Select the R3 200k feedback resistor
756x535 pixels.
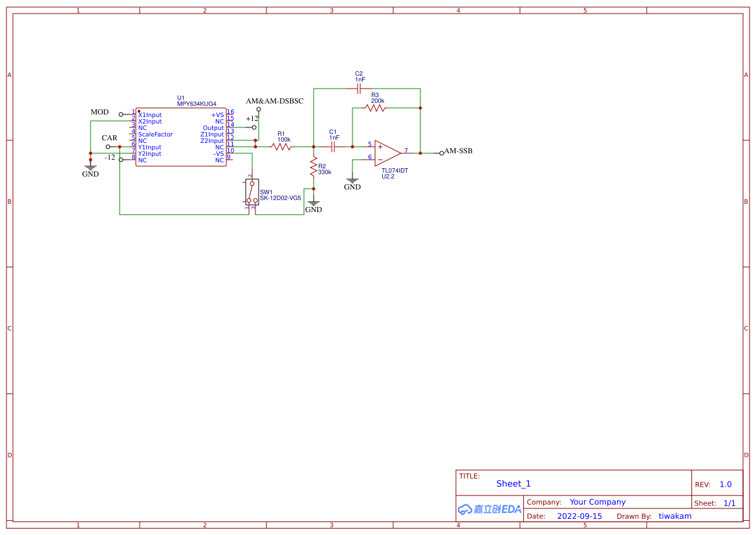click(x=375, y=109)
